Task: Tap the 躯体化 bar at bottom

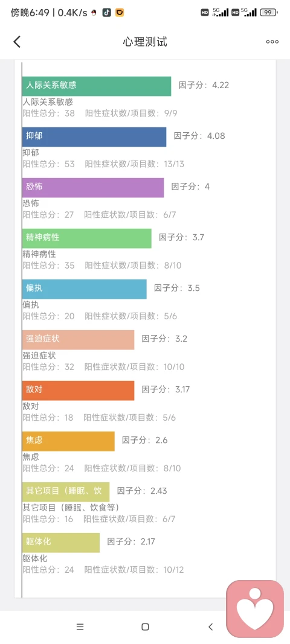Action: click(x=61, y=543)
